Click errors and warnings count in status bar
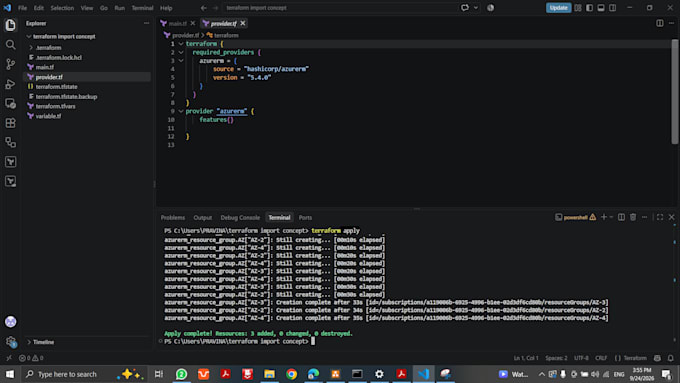 point(31,358)
